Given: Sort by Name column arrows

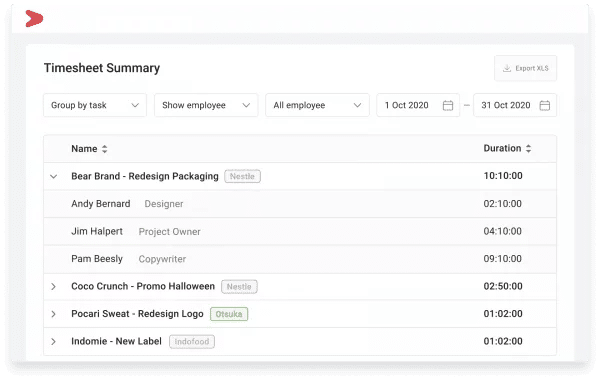Looking at the screenshot, I should (x=104, y=149).
